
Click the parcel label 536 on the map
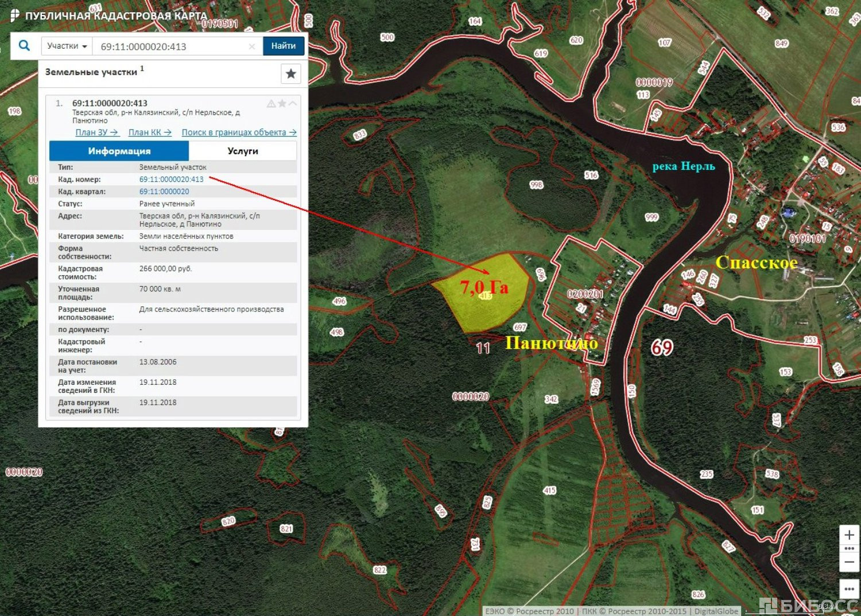click(x=839, y=127)
